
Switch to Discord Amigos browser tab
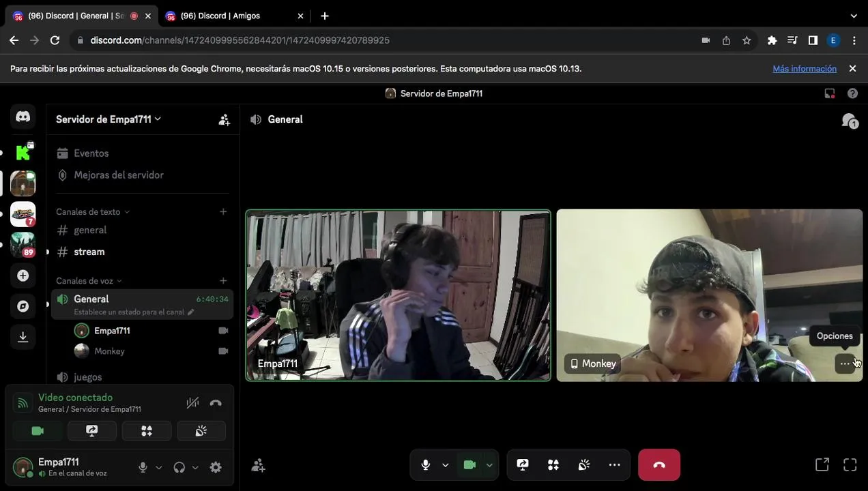click(x=234, y=16)
